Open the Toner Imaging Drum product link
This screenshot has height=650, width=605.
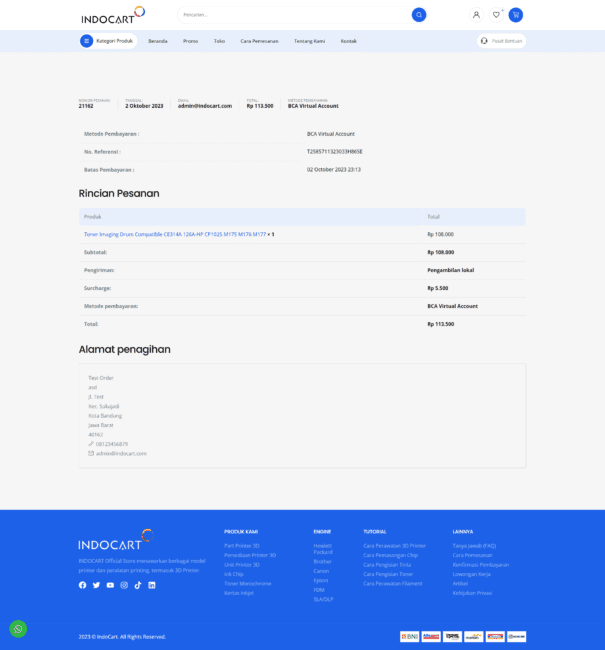175,234
